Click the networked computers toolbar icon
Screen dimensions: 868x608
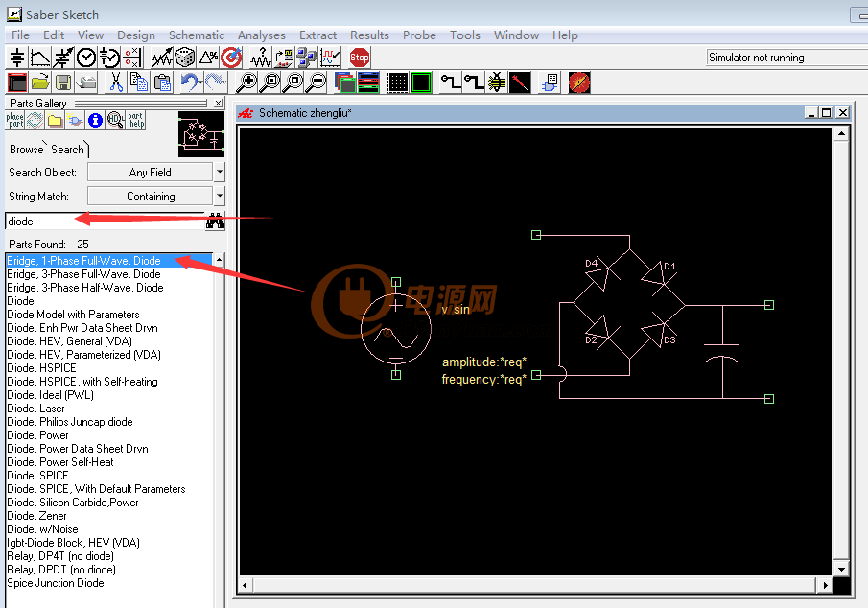[307, 58]
